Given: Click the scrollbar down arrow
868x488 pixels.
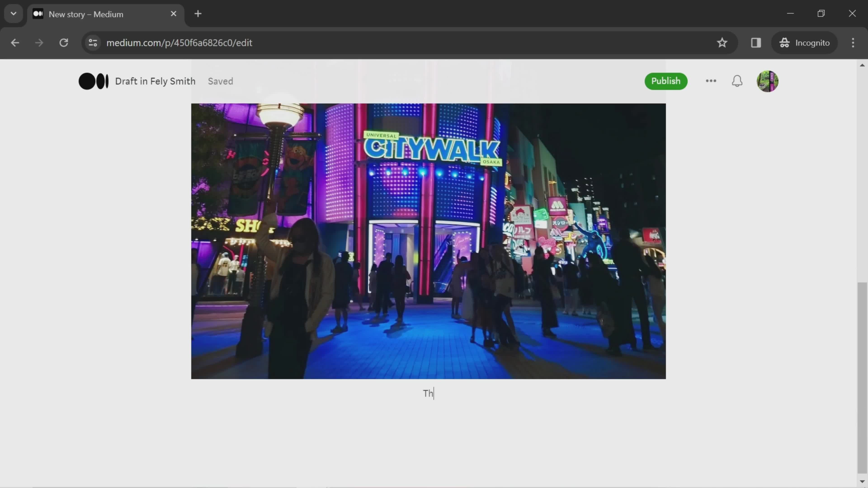Looking at the screenshot, I should tap(862, 481).
